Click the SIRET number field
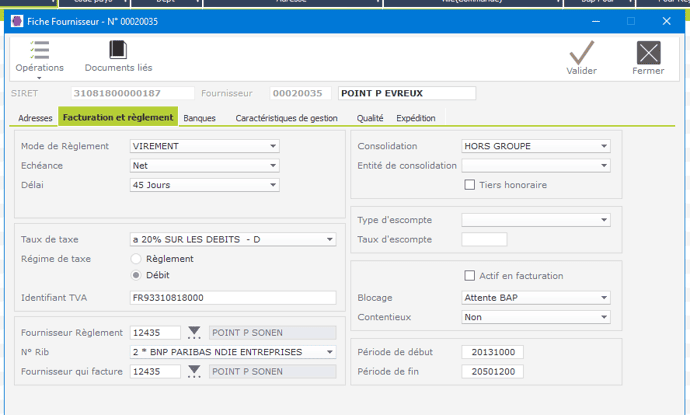690x415 pixels. [132, 93]
